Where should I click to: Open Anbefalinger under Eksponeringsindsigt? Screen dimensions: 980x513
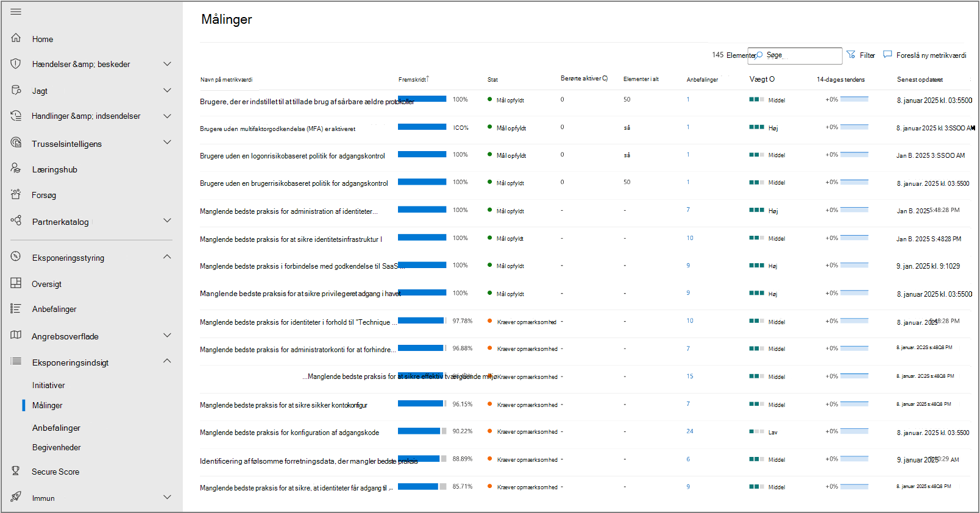pos(56,428)
